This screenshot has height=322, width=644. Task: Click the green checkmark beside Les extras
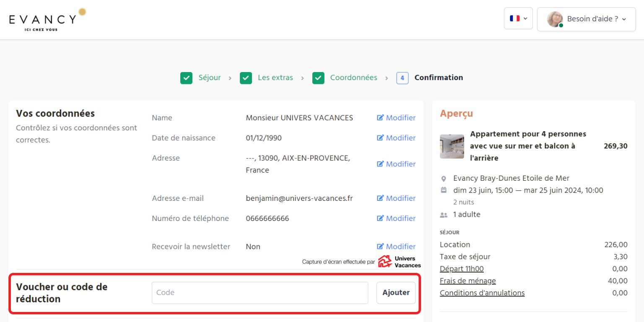pos(246,78)
